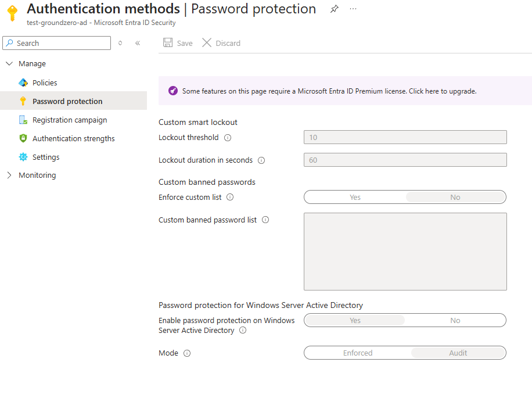This screenshot has height=398, width=532.
Task: Set Enforce custom list to Yes
Action: pos(354,197)
